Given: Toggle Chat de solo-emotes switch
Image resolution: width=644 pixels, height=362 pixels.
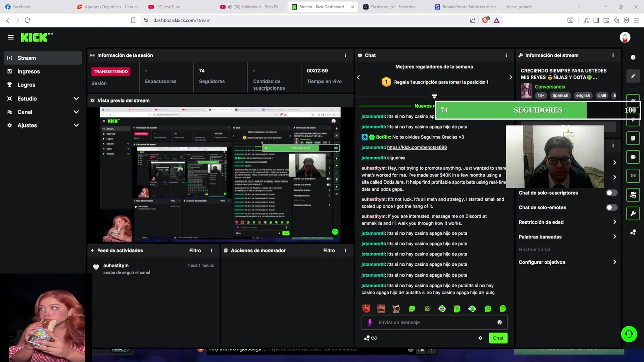Looking at the screenshot, I should [611, 207].
